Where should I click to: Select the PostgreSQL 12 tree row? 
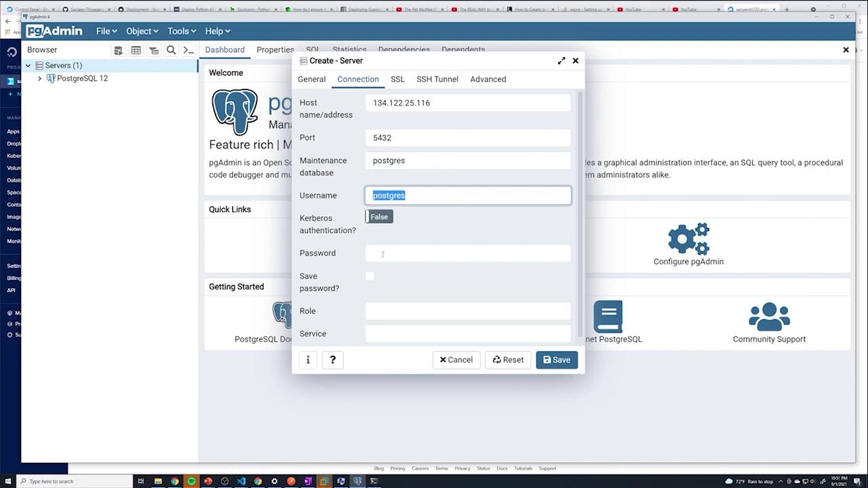coord(110,79)
